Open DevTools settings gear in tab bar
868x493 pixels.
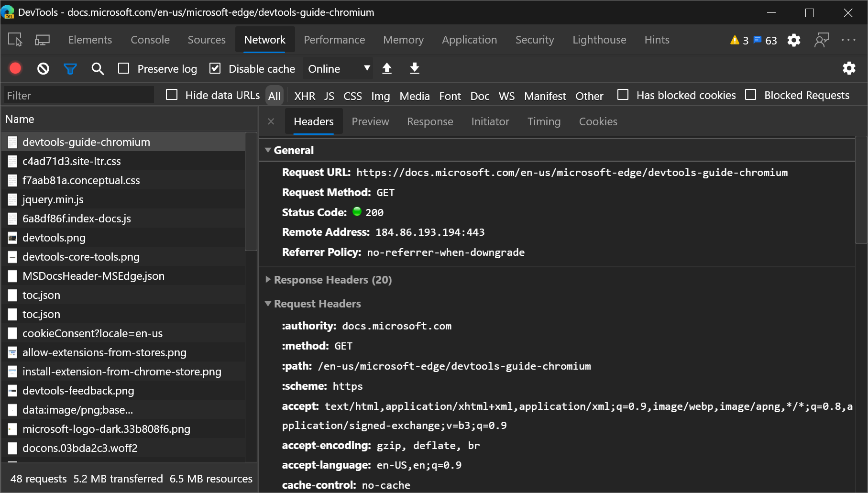pyautogui.click(x=794, y=40)
